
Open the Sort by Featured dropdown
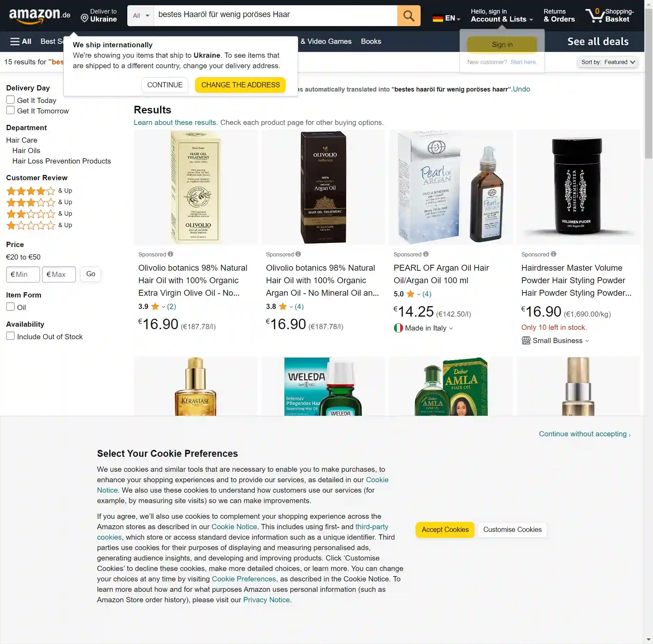click(608, 62)
